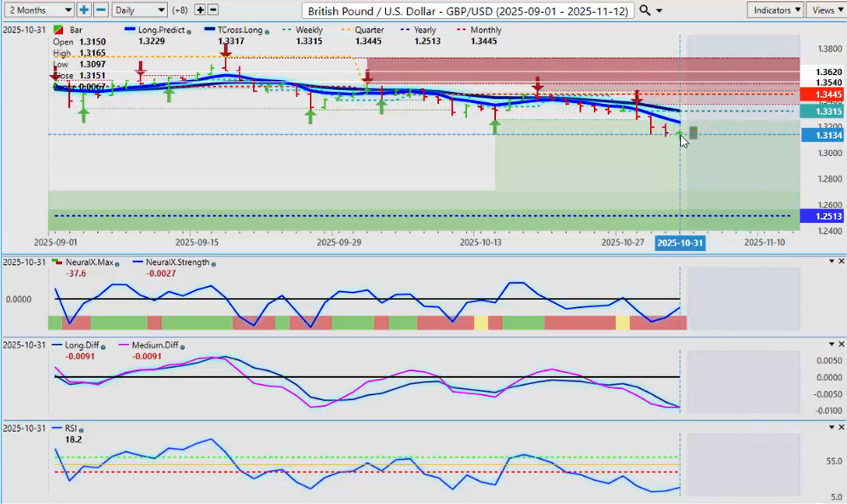
Task: Open the Views menu
Action: coord(826,10)
